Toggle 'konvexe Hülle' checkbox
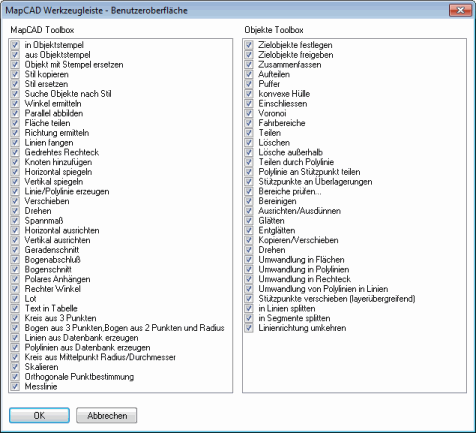This screenshot has width=476, height=433. 249,93
